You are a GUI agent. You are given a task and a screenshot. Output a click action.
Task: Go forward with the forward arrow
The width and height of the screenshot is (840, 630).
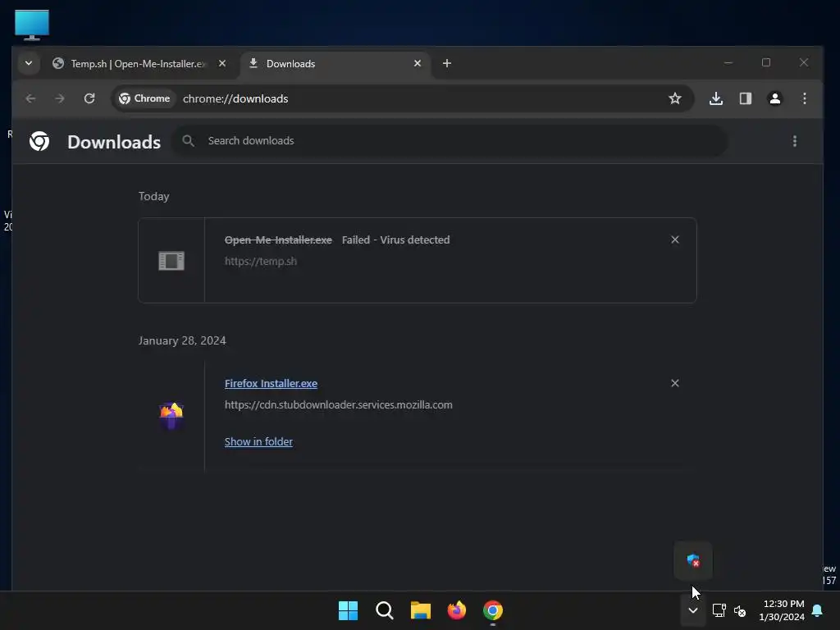point(59,98)
